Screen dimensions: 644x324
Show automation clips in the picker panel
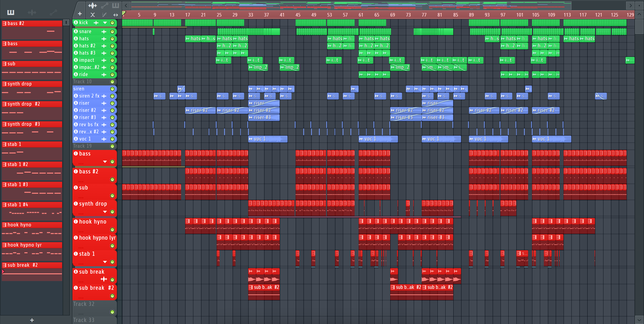(53, 12)
